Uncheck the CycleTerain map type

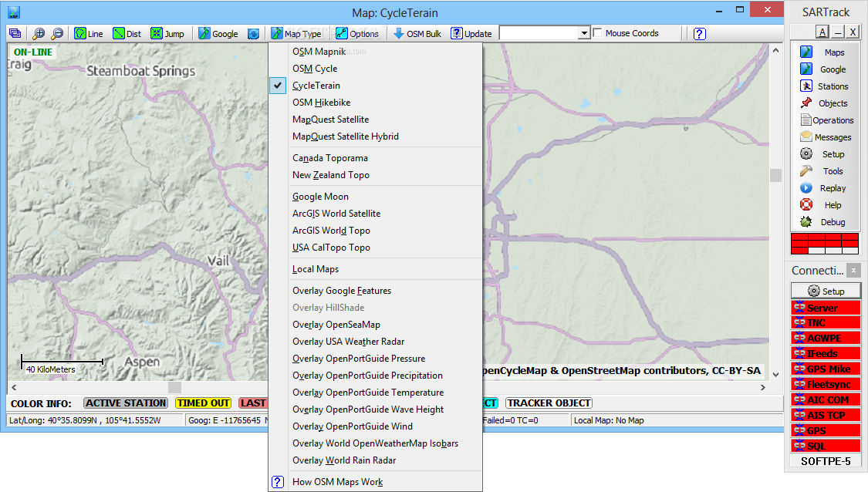[x=316, y=86]
